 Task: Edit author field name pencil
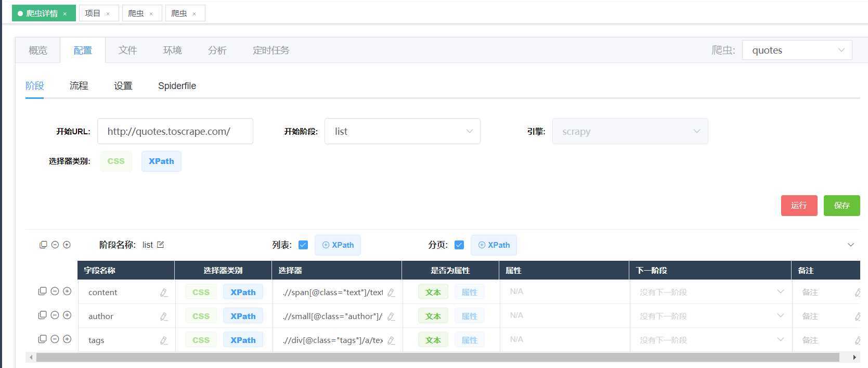point(164,316)
